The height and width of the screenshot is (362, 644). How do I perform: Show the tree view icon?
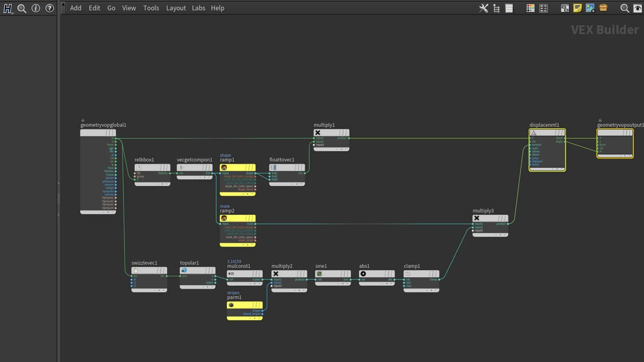click(496, 8)
